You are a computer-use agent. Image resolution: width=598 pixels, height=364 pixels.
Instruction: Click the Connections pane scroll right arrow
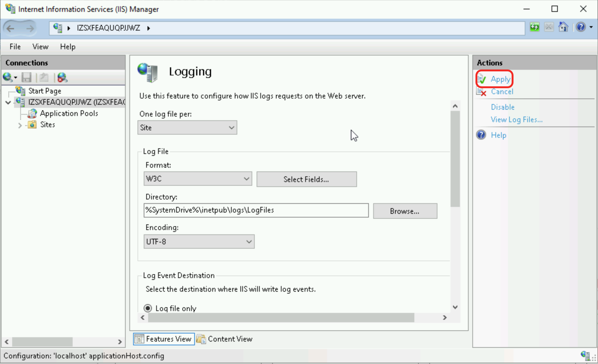tap(120, 342)
